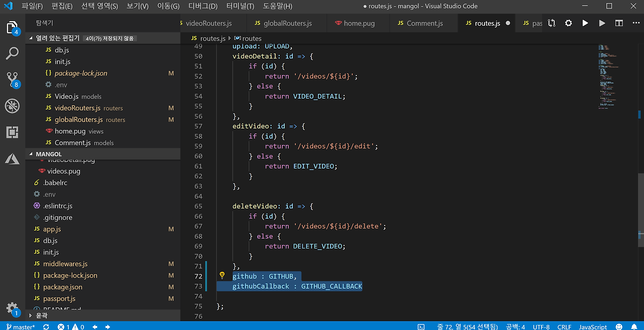Open the 편집(E) menu

point(62,6)
